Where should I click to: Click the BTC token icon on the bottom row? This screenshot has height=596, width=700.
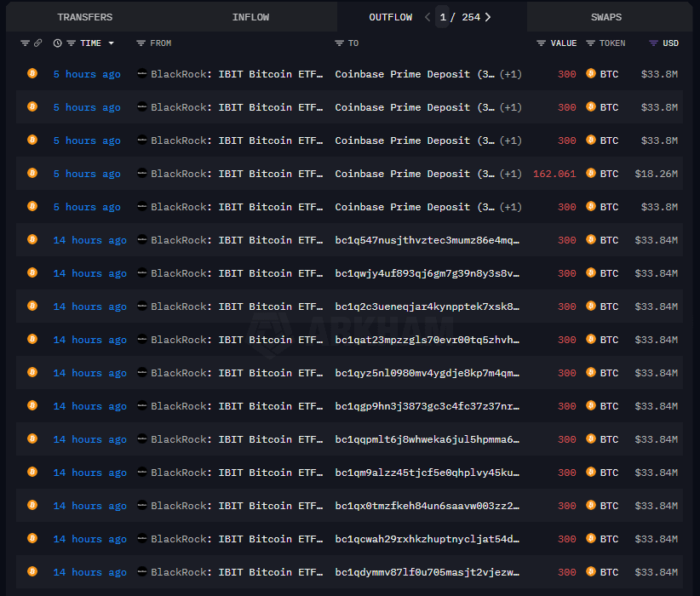pyautogui.click(x=590, y=572)
